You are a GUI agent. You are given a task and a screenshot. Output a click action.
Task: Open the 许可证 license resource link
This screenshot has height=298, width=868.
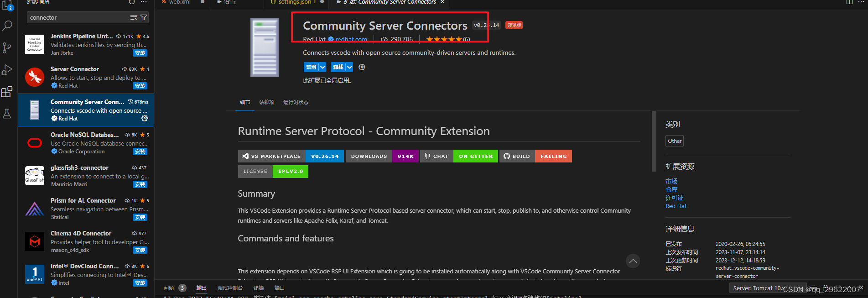pos(675,198)
